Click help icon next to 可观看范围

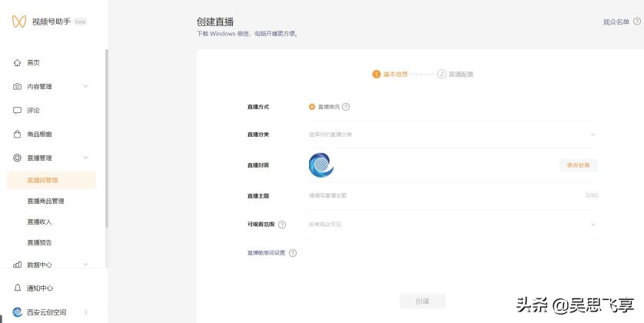click(x=282, y=225)
